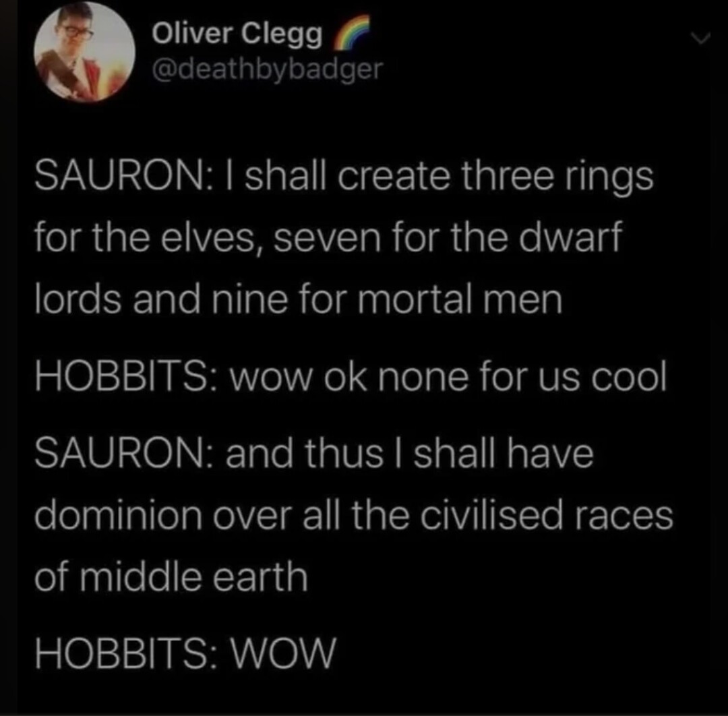728x716 pixels.
Task: Click the line beginning 'dominion over all the'
Action: 354,515
